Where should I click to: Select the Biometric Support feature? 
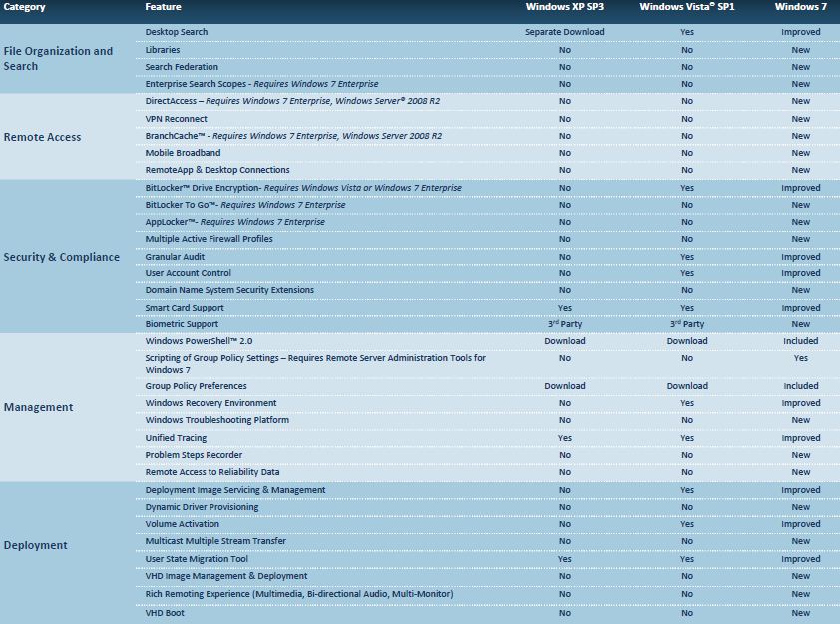[182, 324]
